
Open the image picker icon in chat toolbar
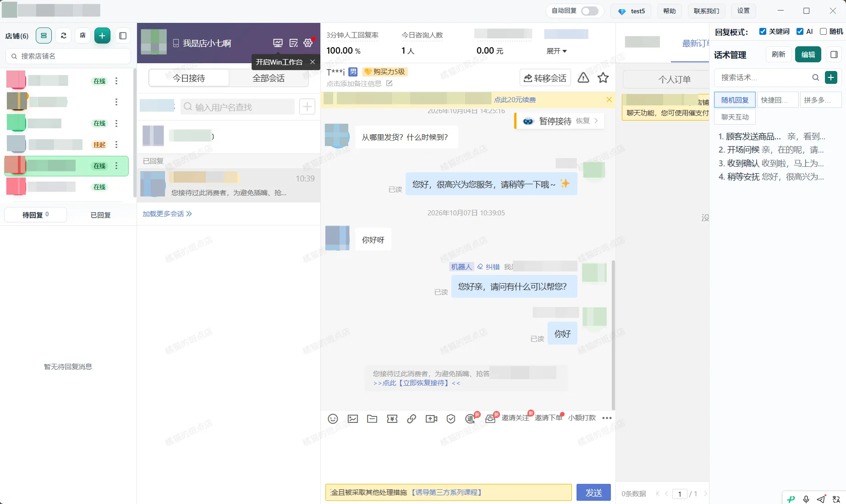[353, 418]
